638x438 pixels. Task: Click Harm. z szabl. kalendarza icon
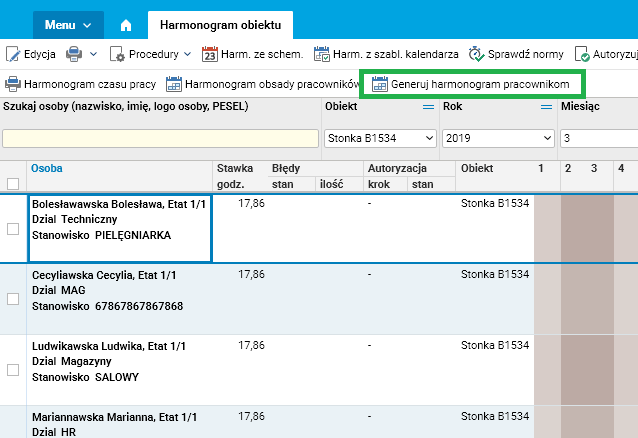[x=322, y=54]
